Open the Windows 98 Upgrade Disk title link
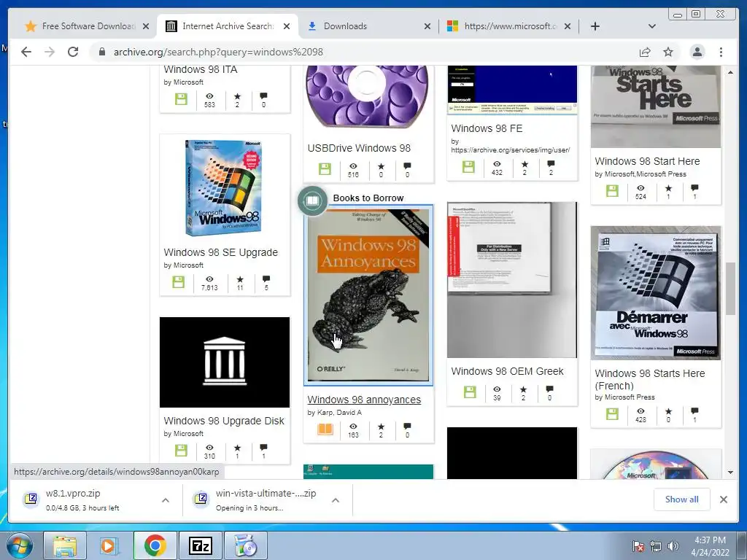Viewport: 747px width, 560px height. pos(224,421)
